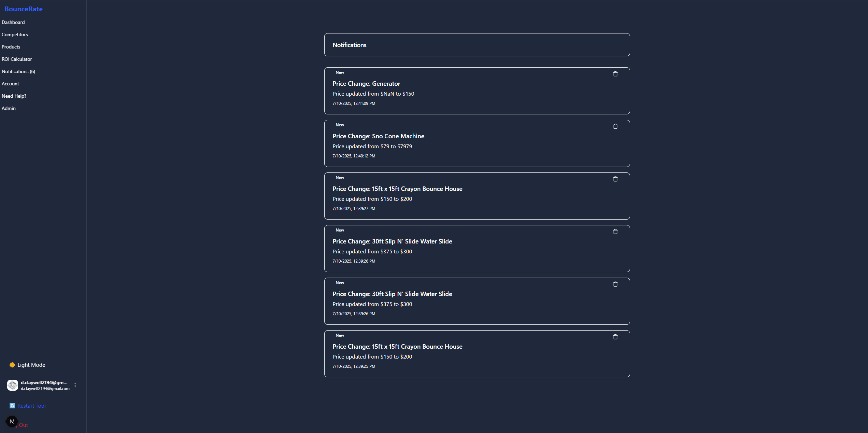Open the user account three-dot menu
The image size is (868, 433).
(x=75, y=385)
